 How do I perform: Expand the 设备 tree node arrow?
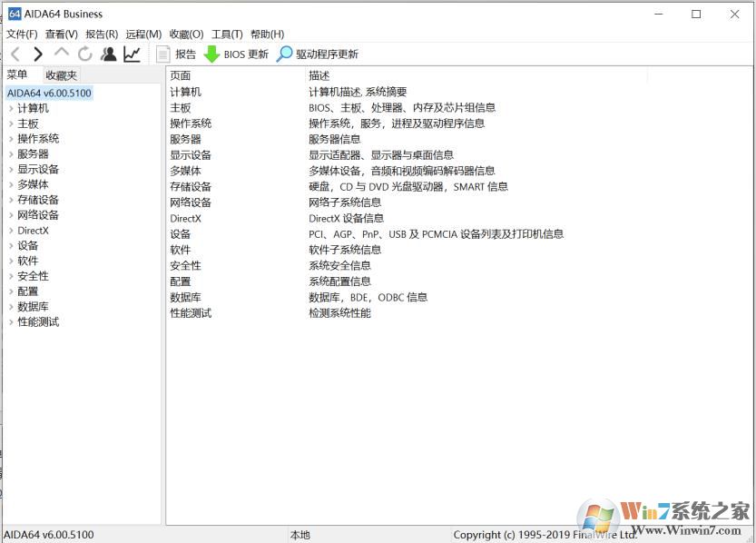[x=11, y=246]
